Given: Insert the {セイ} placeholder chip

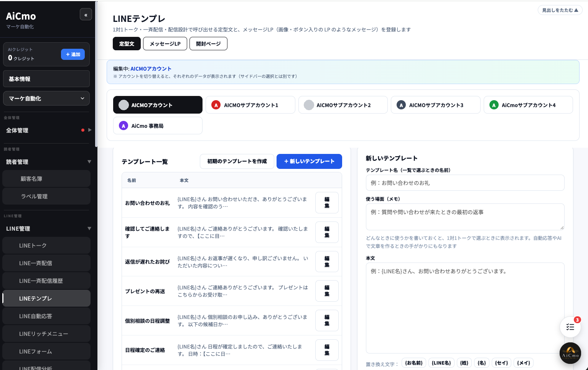Looking at the screenshot, I should (x=502, y=363).
